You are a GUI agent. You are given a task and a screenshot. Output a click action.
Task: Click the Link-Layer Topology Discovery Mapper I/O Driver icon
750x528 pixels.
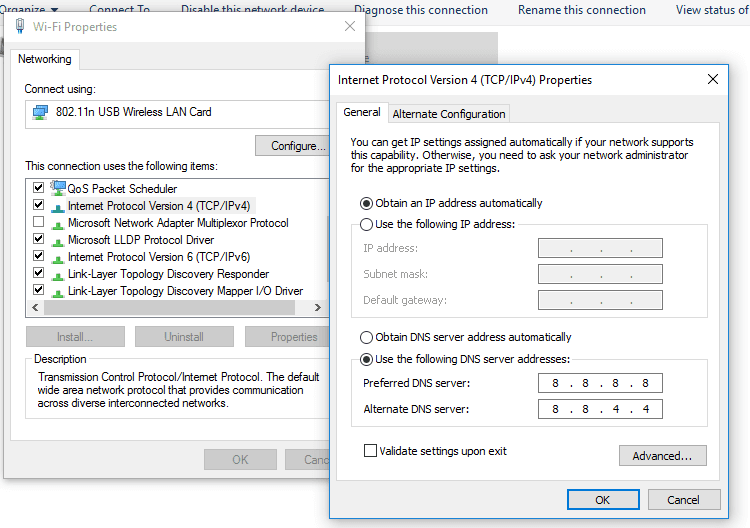58,293
